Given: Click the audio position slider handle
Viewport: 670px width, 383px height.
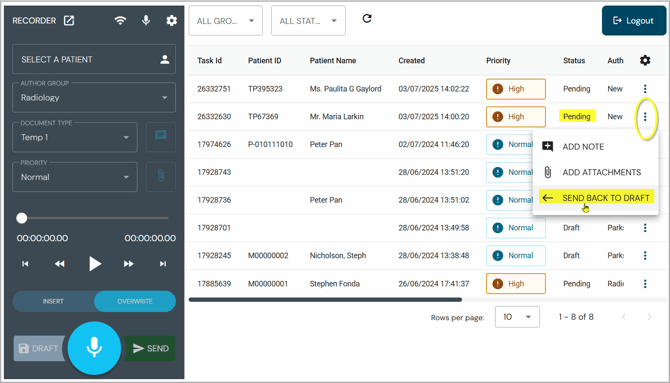Looking at the screenshot, I should click(x=22, y=218).
